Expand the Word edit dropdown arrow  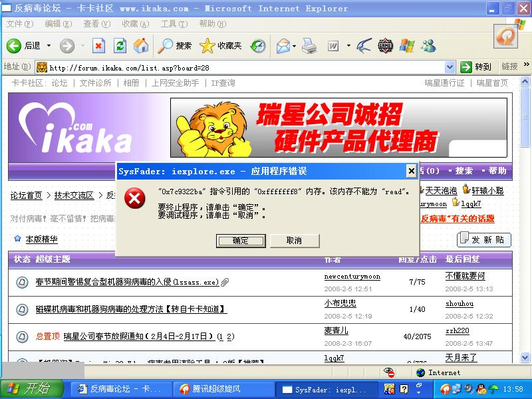pyautogui.click(x=348, y=45)
